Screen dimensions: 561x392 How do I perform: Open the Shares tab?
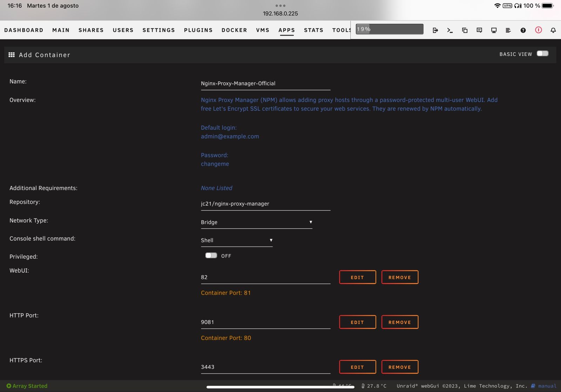(x=91, y=30)
